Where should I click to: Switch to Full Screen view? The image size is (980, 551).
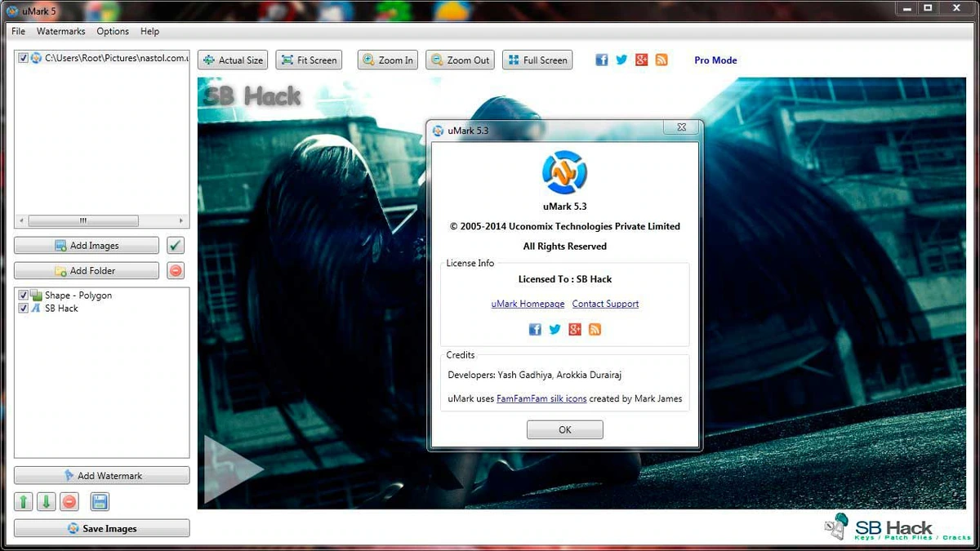537,60
